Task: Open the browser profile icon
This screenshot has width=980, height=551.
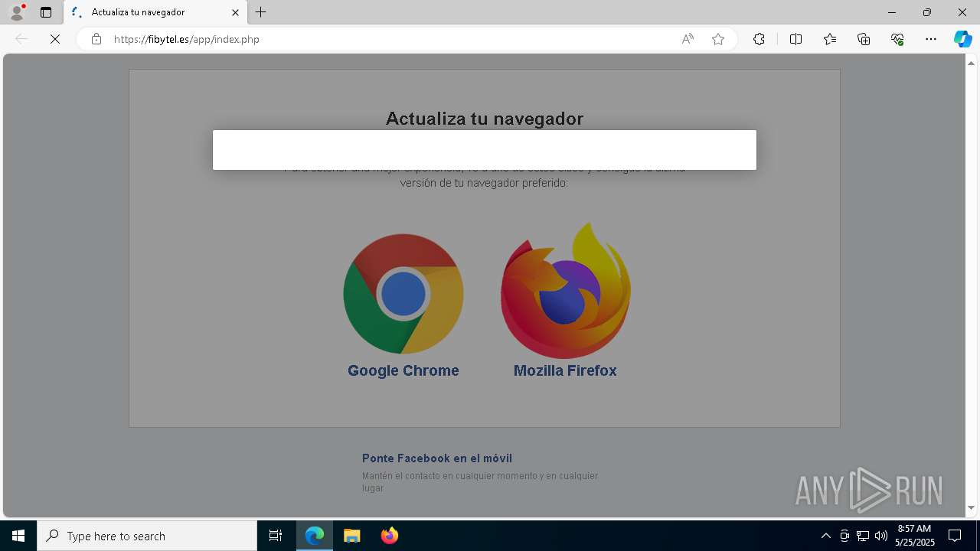Action: tap(16, 12)
